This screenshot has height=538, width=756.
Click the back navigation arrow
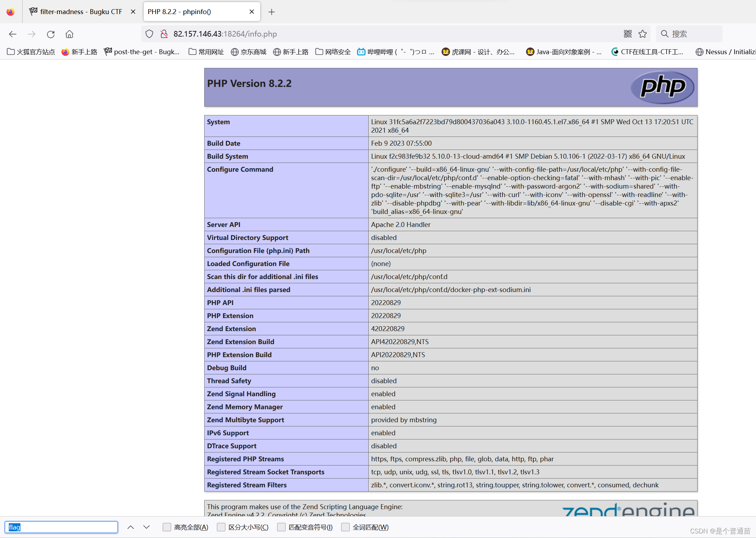point(13,34)
